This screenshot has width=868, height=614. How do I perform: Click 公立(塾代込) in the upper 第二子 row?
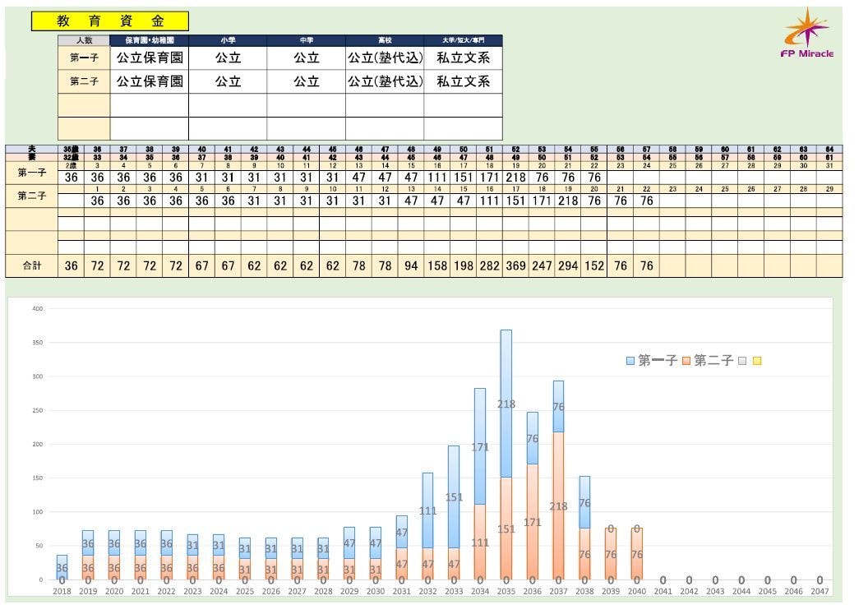coord(385,81)
